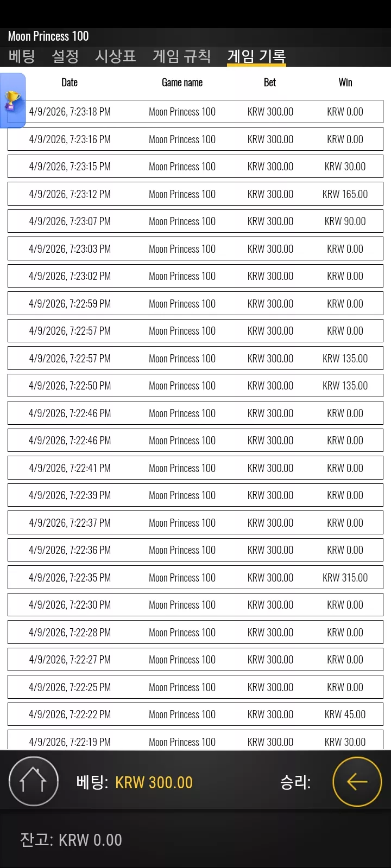Click the Bet column header
The height and width of the screenshot is (868, 391).
click(x=270, y=82)
